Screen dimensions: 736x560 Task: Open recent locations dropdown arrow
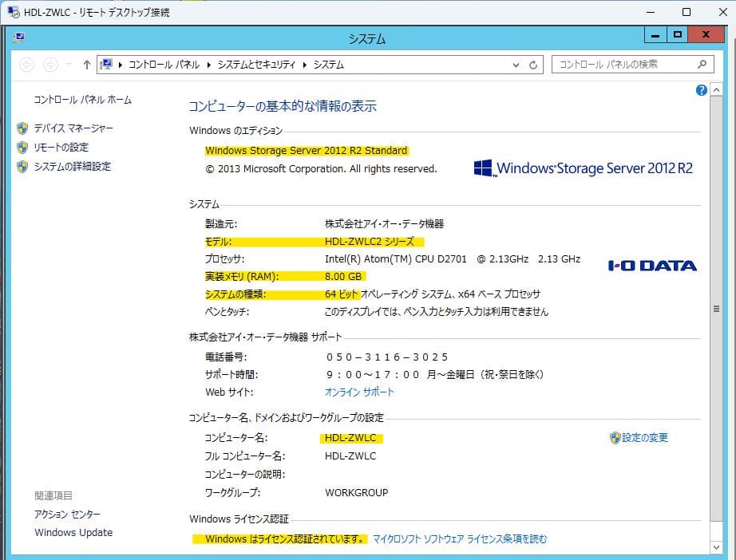click(69, 65)
